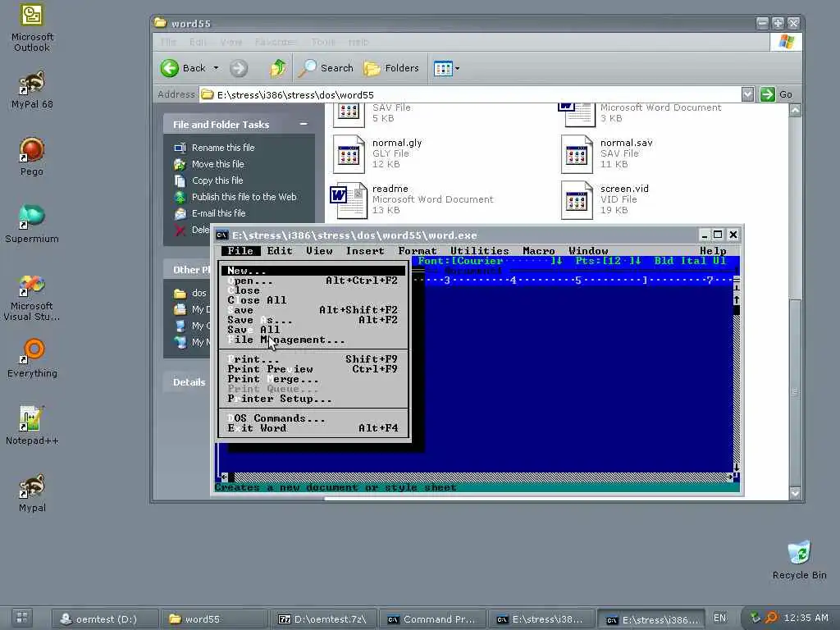Choose DOS Commands... menu entry

click(313, 418)
